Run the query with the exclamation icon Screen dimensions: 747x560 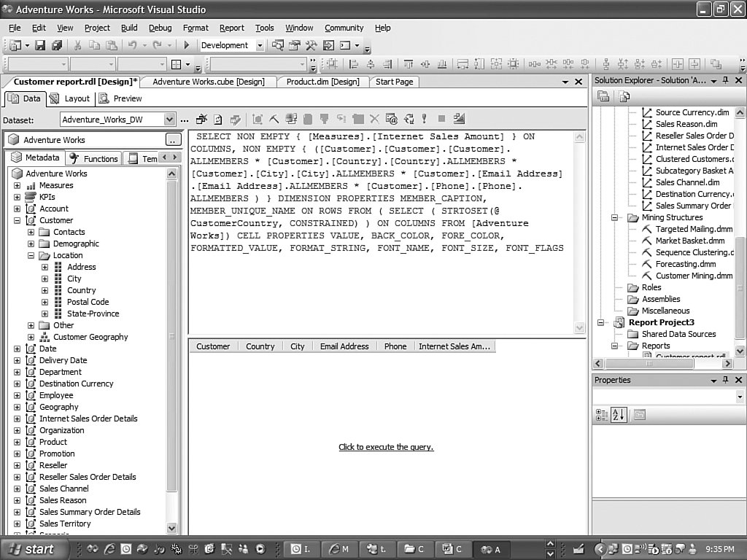coord(424,119)
